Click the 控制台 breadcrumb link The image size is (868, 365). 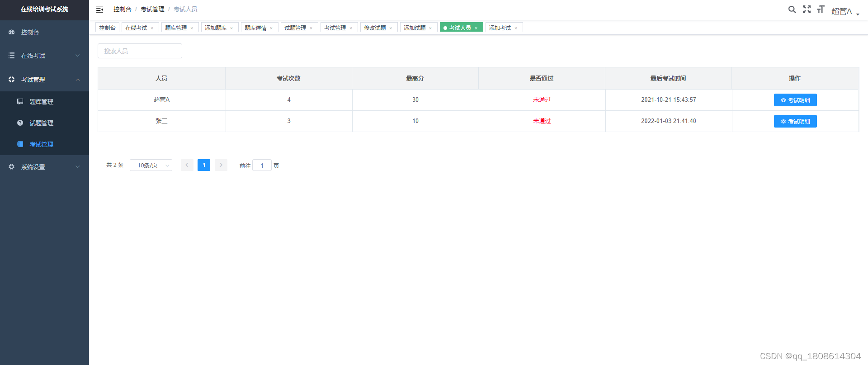pos(122,9)
